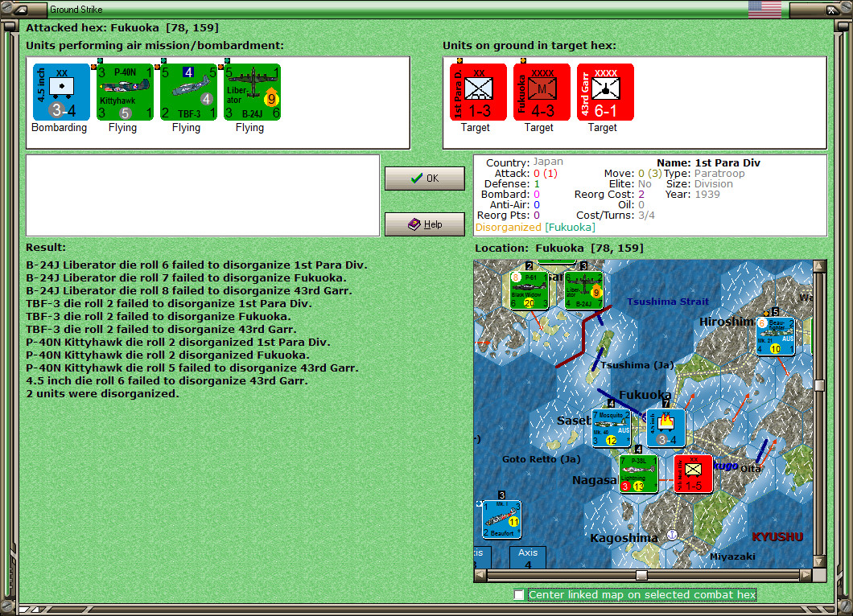Click the US flag icon in title bar

click(x=764, y=9)
